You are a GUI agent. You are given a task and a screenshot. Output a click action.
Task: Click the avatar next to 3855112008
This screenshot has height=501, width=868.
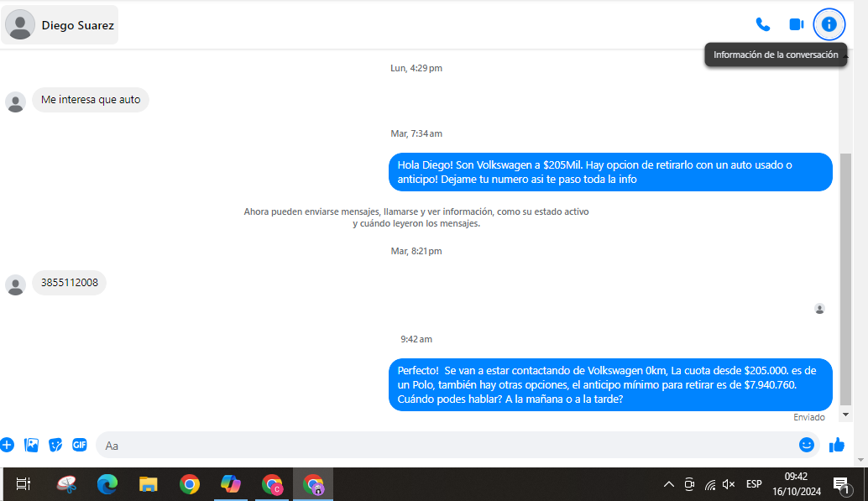pyautogui.click(x=15, y=284)
